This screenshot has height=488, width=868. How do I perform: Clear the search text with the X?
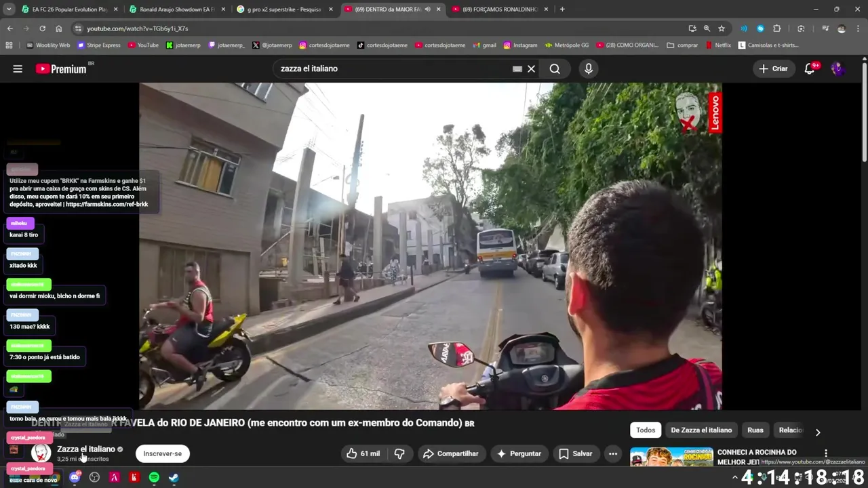coord(532,68)
